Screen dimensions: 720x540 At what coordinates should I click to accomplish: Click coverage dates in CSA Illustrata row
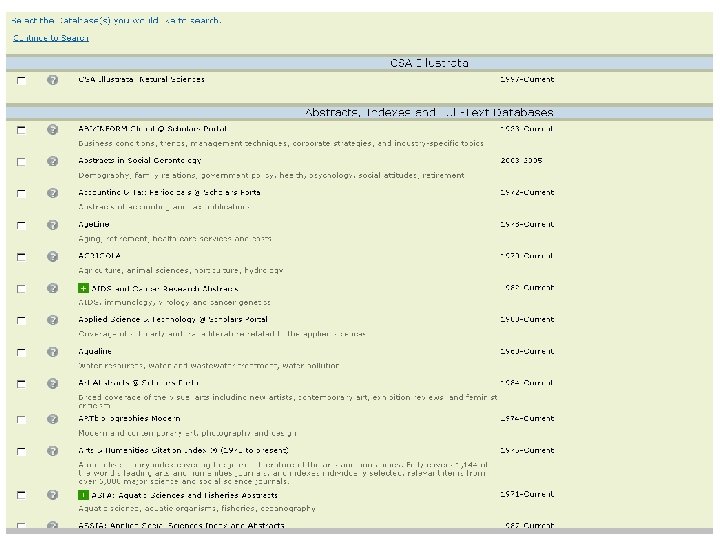(x=527, y=79)
